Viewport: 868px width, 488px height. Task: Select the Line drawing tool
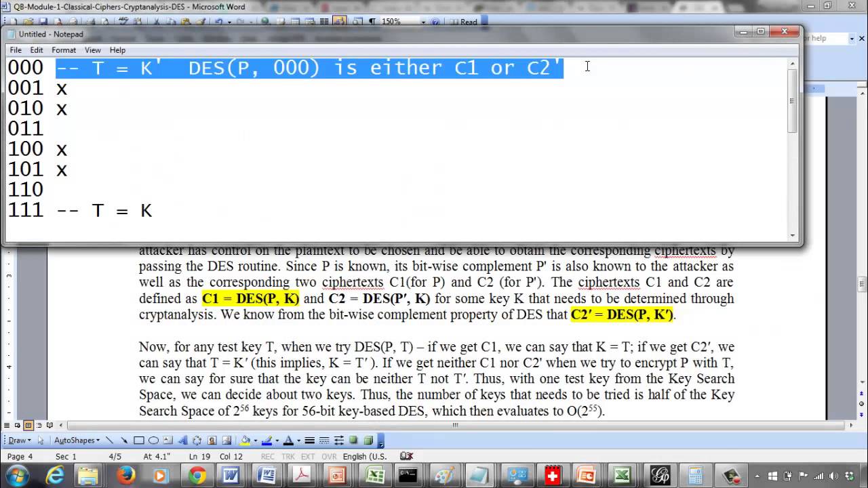pyautogui.click(x=109, y=441)
